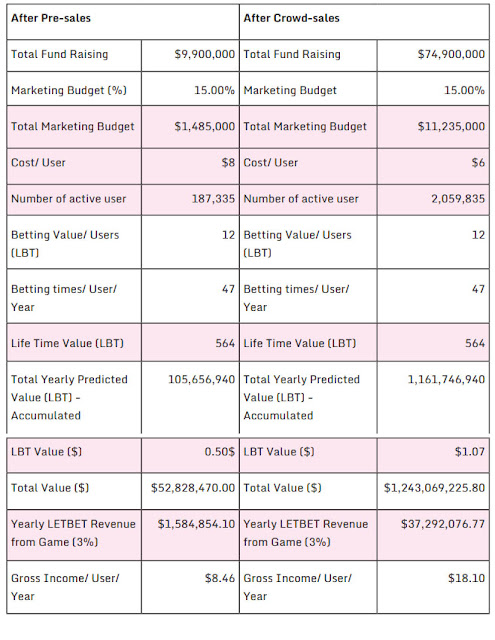This screenshot has height=640, width=495.
Task: Select the 2,059,835 active user count
Action: point(458,199)
